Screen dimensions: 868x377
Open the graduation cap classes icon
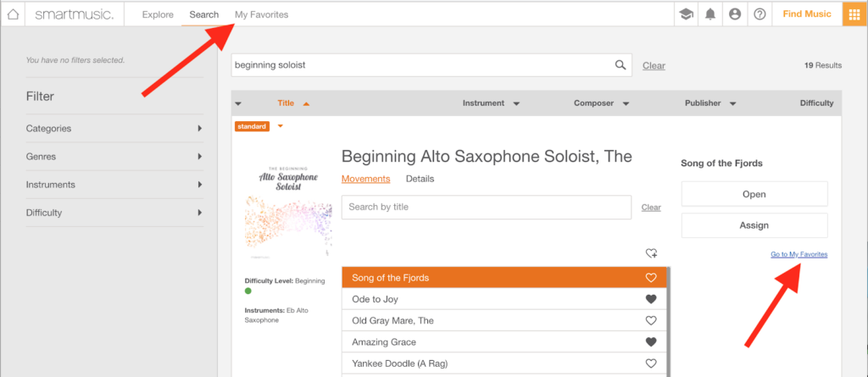point(685,14)
